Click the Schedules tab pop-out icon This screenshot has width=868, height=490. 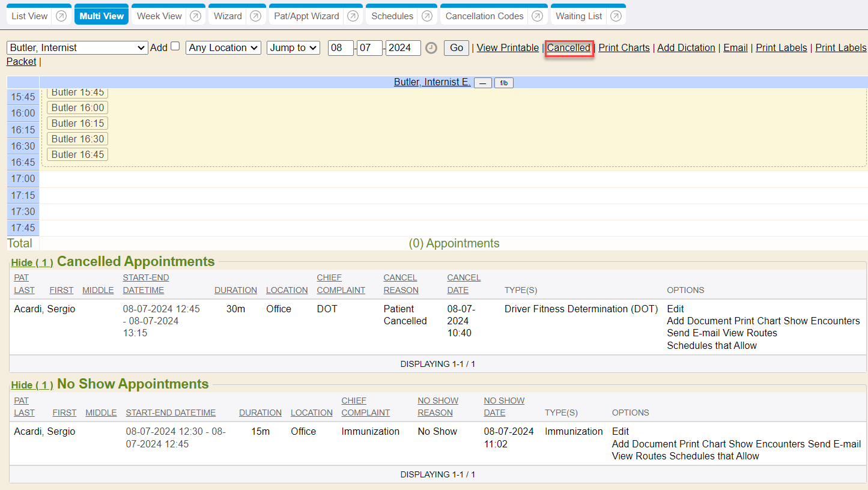tap(427, 16)
